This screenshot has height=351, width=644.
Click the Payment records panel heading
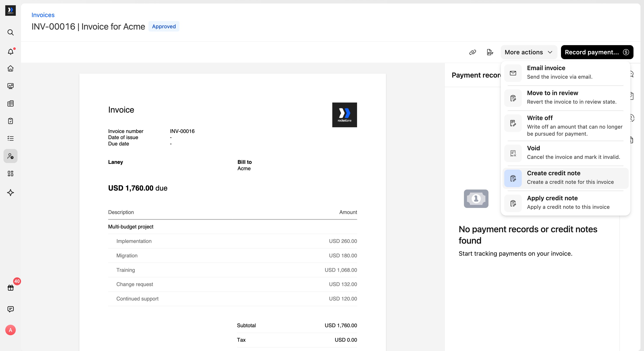click(476, 75)
